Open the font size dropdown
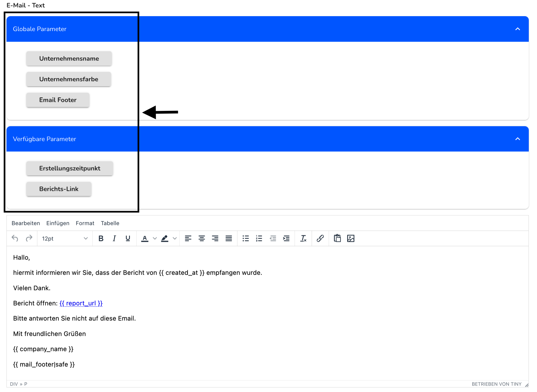The width and height of the screenshot is (537, 392). click(x=65, y=239)
